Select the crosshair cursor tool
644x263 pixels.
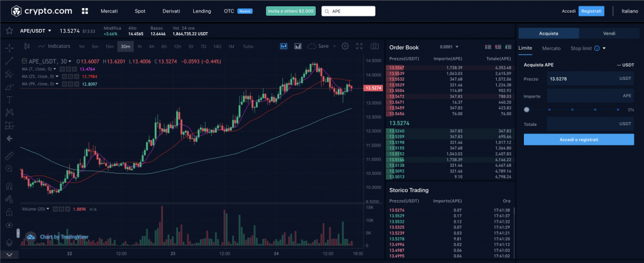[x=9, y=48]
